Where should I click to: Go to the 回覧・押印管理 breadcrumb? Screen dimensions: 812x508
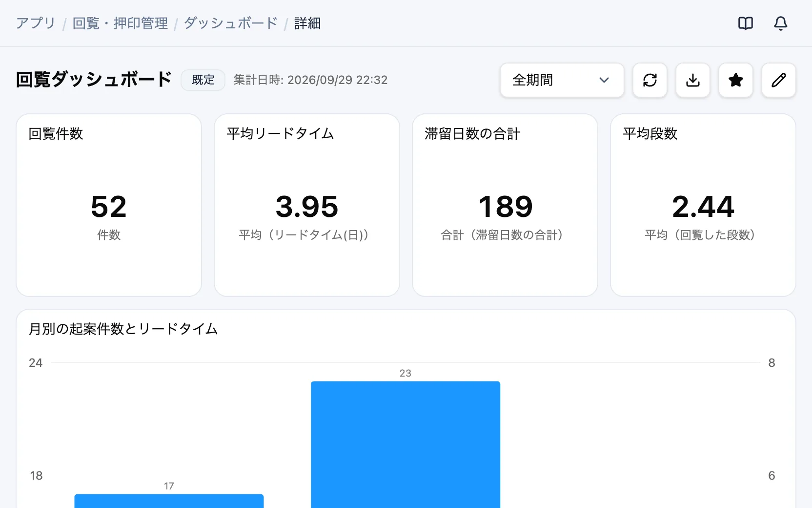[x=120, y=23]
